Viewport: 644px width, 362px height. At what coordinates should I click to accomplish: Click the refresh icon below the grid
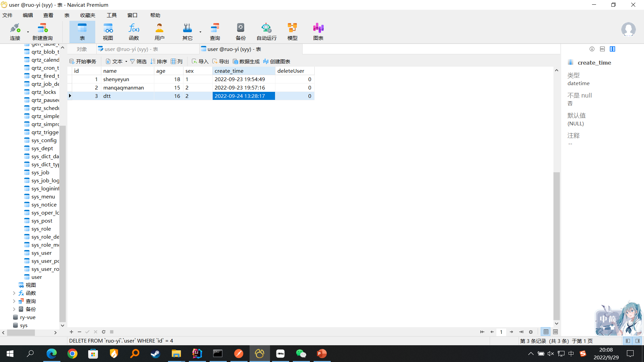[x=104, y=332]
